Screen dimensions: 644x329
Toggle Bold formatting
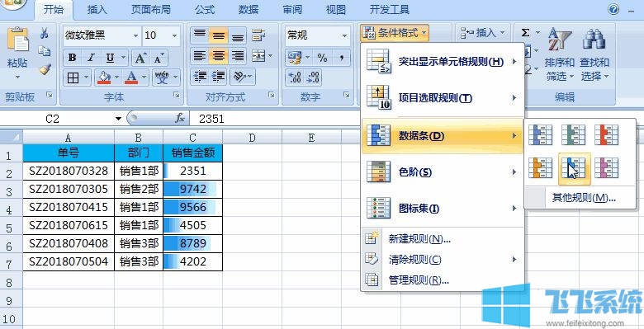coord(73,58)
